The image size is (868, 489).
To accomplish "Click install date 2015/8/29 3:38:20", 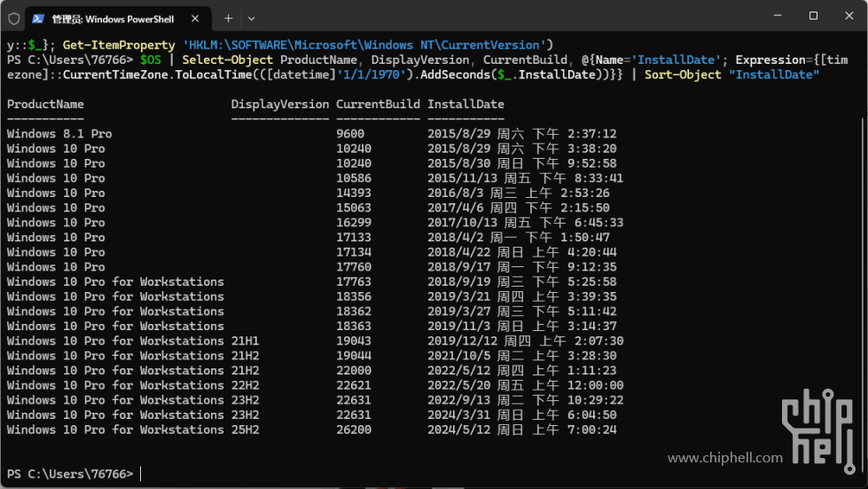I will pos(521,149).
